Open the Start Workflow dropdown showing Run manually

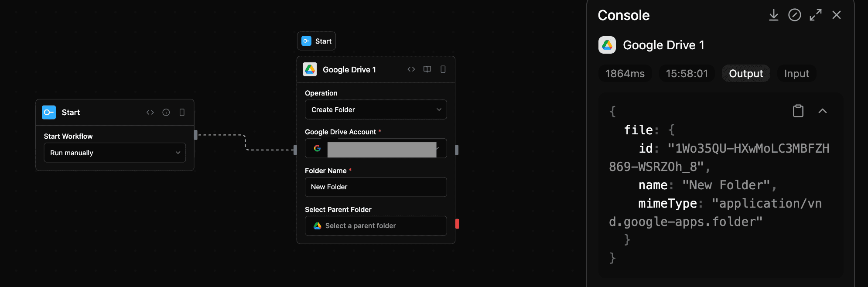coord(115,153)
